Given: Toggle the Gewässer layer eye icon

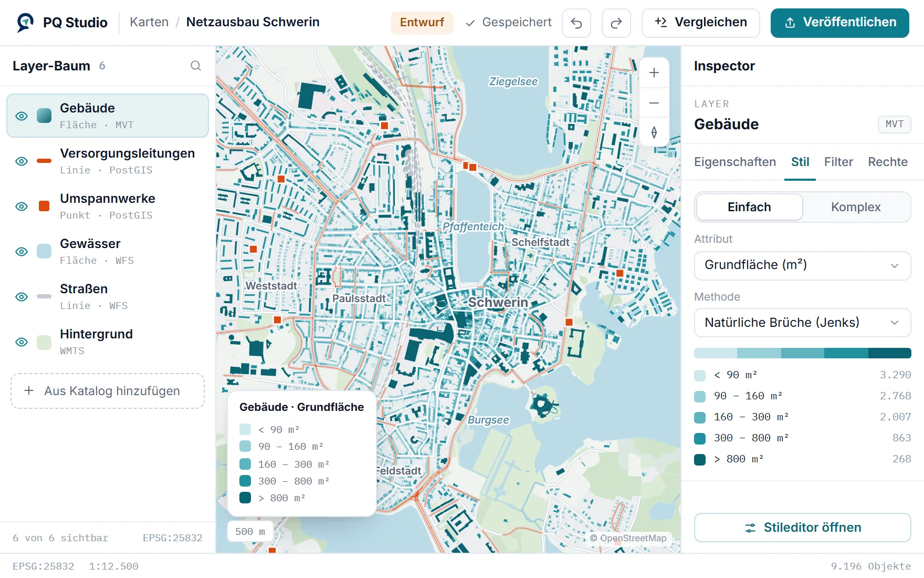Looking at the screenshot, I should click(x=22, y=252).
